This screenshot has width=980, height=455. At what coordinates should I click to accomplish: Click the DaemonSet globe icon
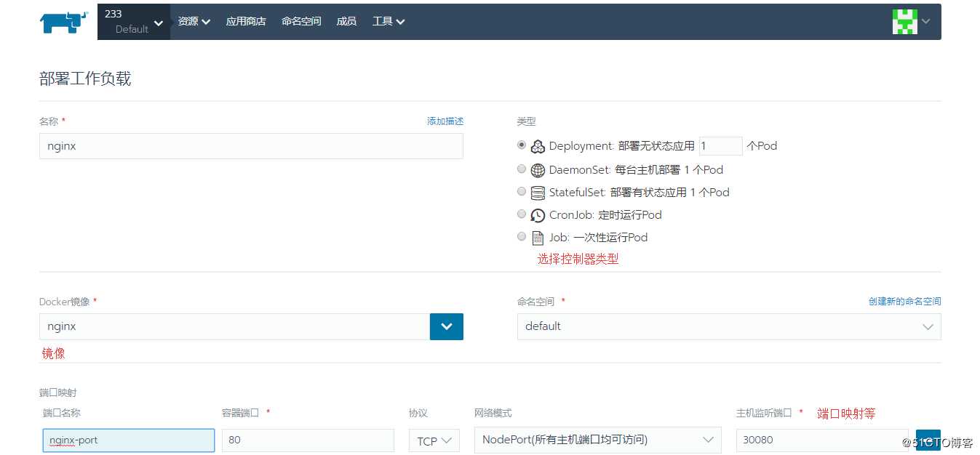tap(538, 170)
